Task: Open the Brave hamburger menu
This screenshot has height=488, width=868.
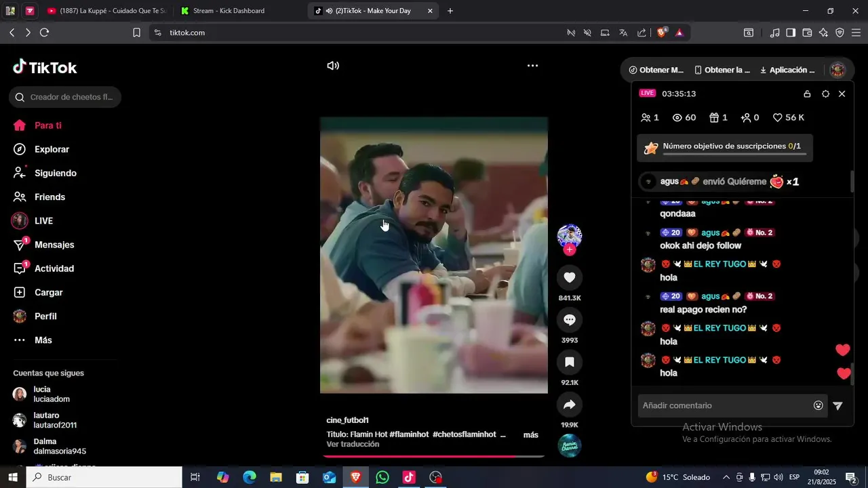Action: click(856, 33)
